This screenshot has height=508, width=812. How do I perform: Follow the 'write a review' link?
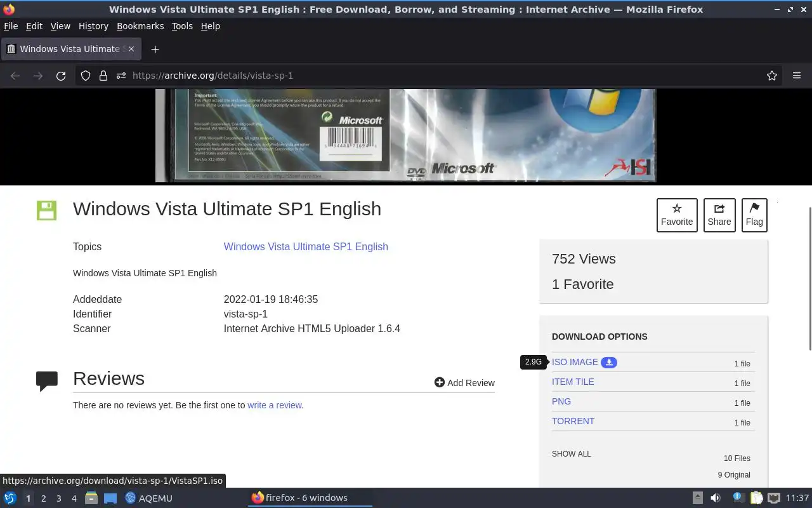point(274,405)
